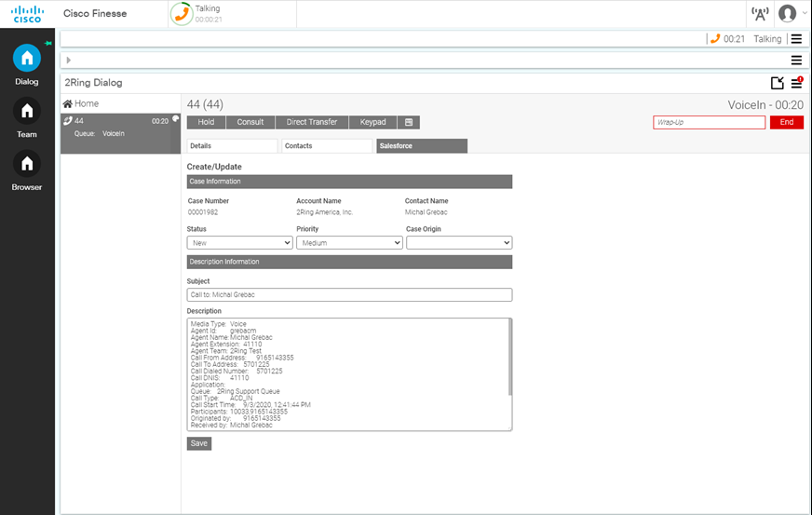This screenshot has height=515, width=812.
Task: Open the Team sidebar icon
Action: (27, 112)
